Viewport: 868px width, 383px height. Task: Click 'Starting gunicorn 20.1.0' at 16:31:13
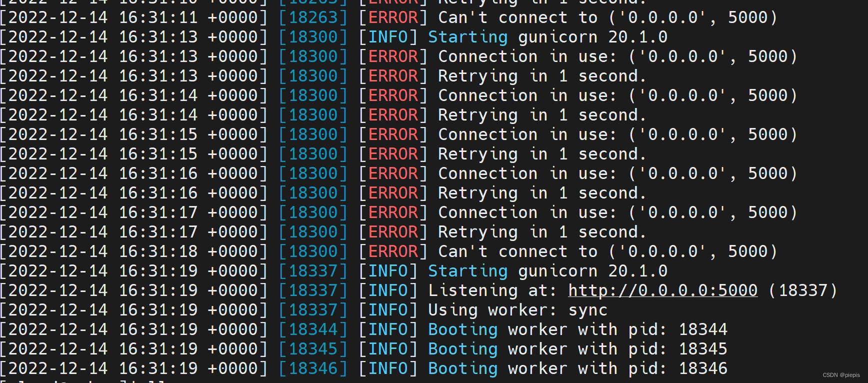click(x=548, y=37)
